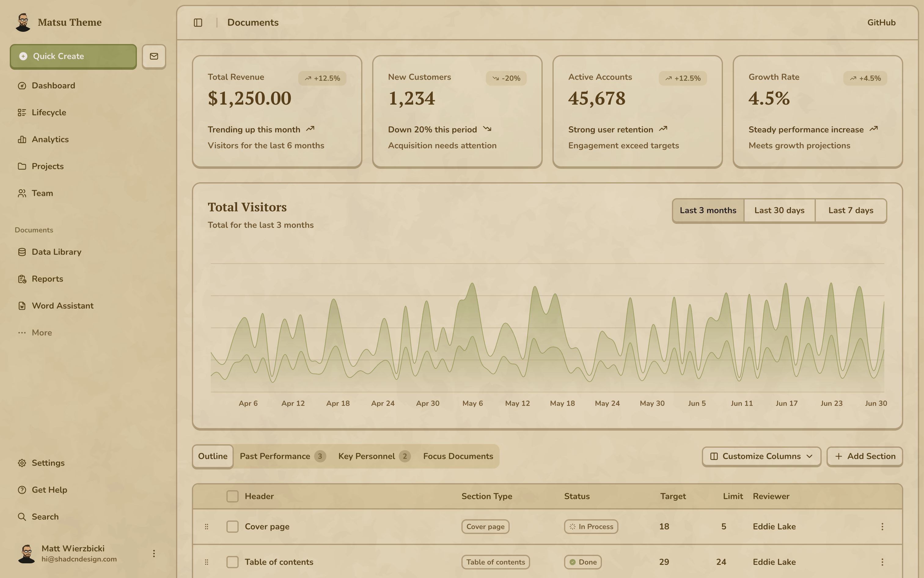Screen dimensions: 924x578
Task: Click the limit value 24
Action: (x=721, y=562)
